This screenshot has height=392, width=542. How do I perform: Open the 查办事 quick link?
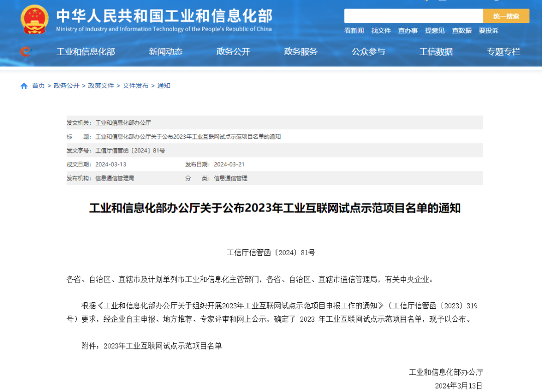(x=408, y=31)
